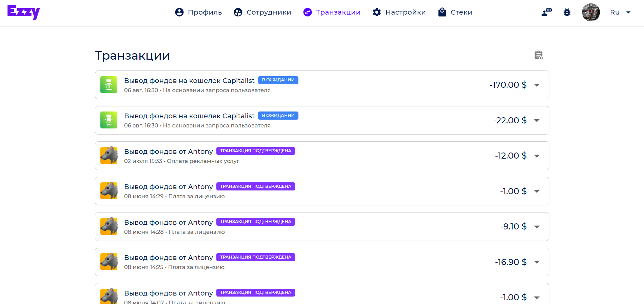Click the -16.90 $ amount
This screenshot has width=644, height=304.
(x=511, y=262)
